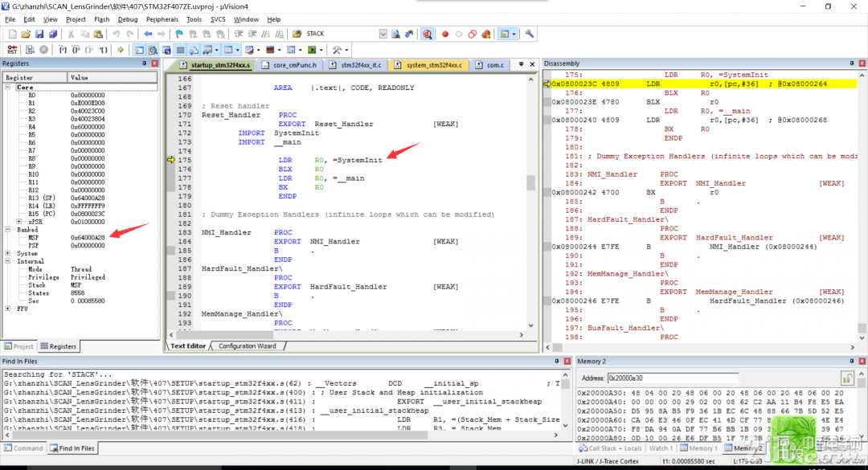Select MSP value 0x64000A28
This screenshot has height=470, width=868.
pos(88,238)
